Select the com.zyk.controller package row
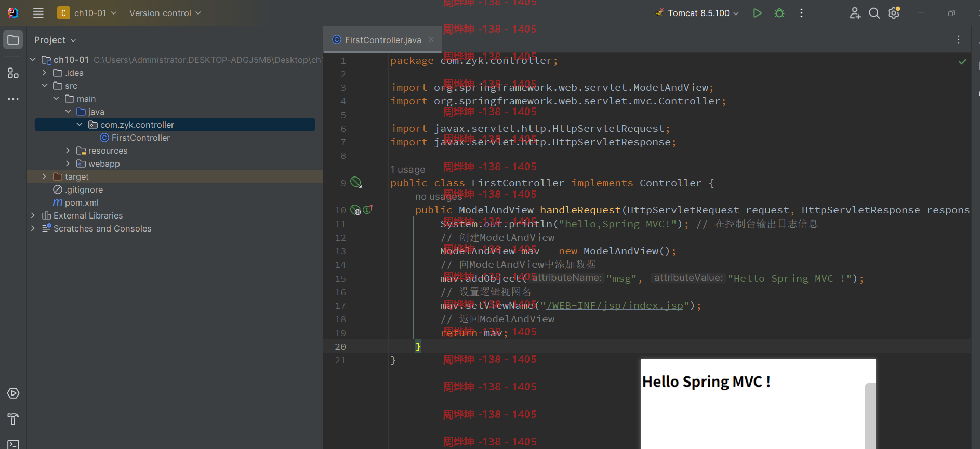980x449 pixels. [175, 125]
